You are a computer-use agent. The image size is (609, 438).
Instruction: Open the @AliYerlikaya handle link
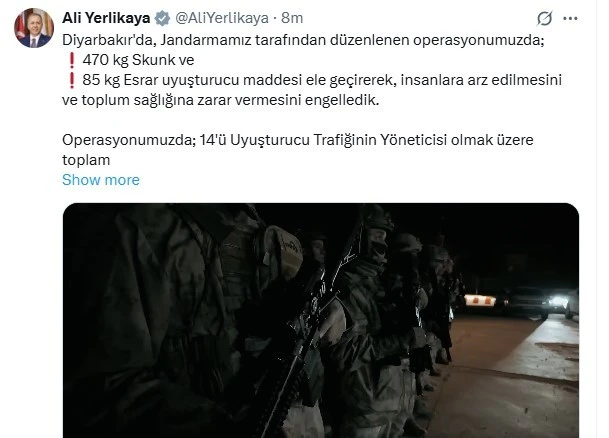click(222, 18)
